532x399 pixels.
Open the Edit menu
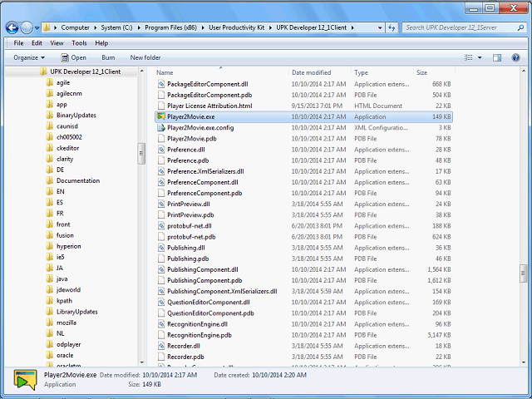(37, 43)
